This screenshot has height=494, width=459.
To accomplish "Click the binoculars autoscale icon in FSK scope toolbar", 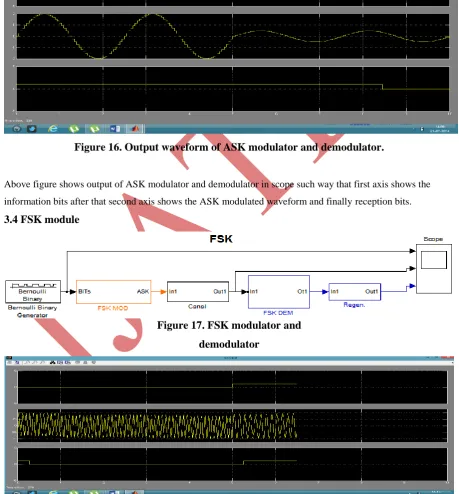I will (x=53, y=362).
